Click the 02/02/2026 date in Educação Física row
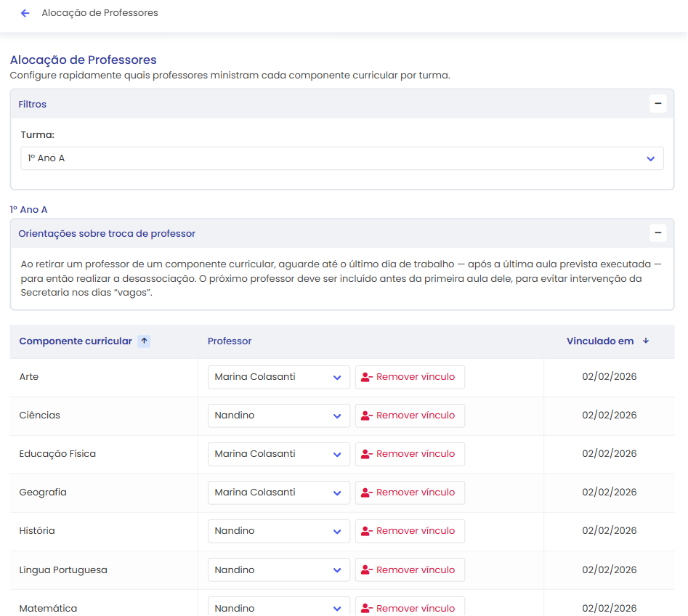Image resolution: width=688 pixels, height=616 pixels. (x=609, y=454)
